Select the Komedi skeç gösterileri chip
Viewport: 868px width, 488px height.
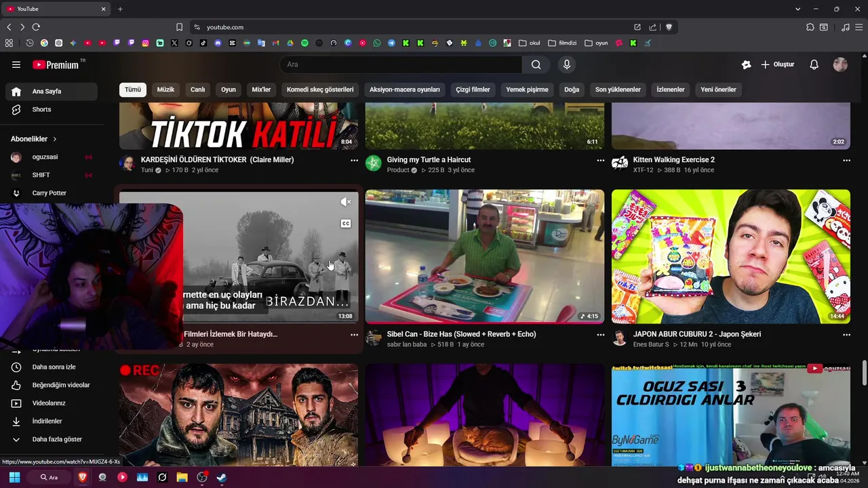point(320,89)
